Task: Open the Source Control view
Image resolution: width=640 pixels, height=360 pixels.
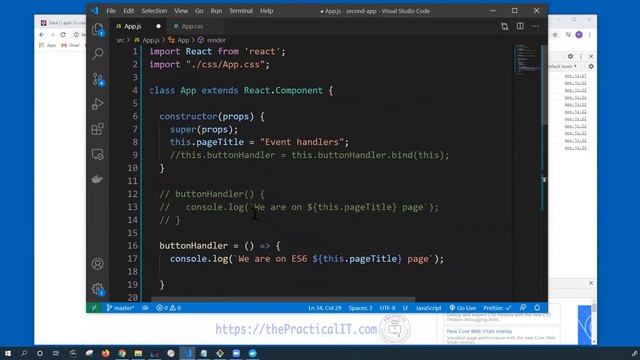Action: coord(98,79)
